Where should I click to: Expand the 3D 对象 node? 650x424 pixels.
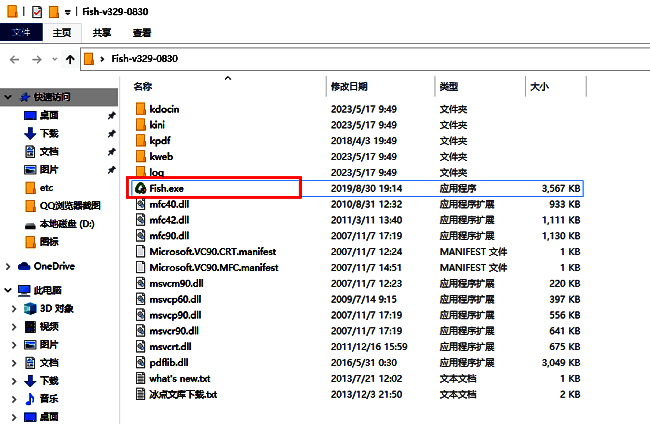[x=14, y=309]
